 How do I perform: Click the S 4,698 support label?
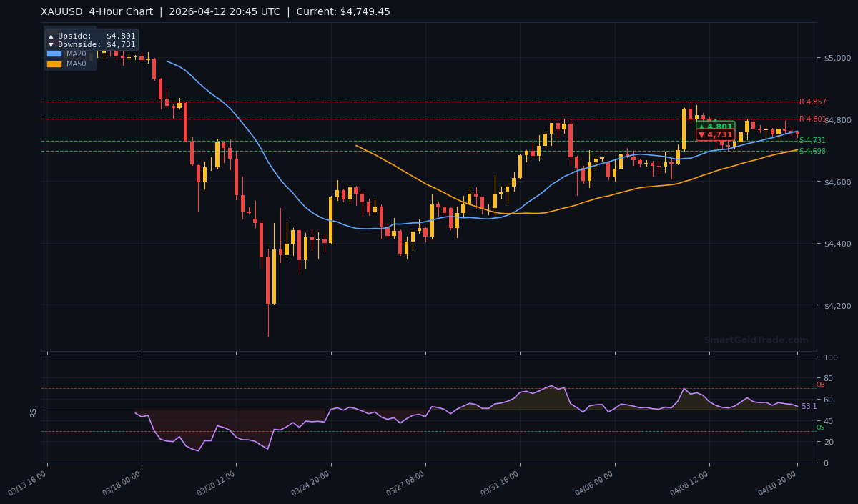(x=814, y=151)
